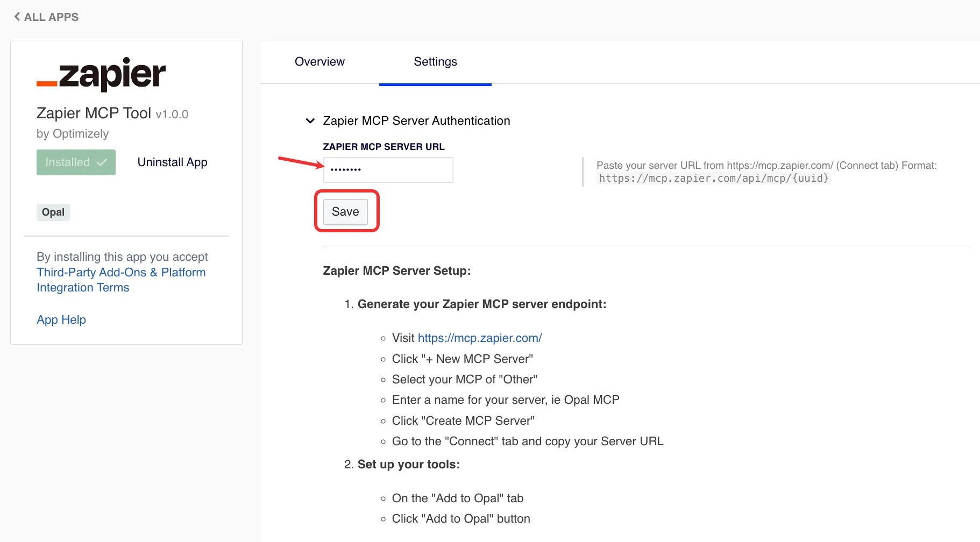Click the 'Set up your tools:' step

click(x=409, y=465)
